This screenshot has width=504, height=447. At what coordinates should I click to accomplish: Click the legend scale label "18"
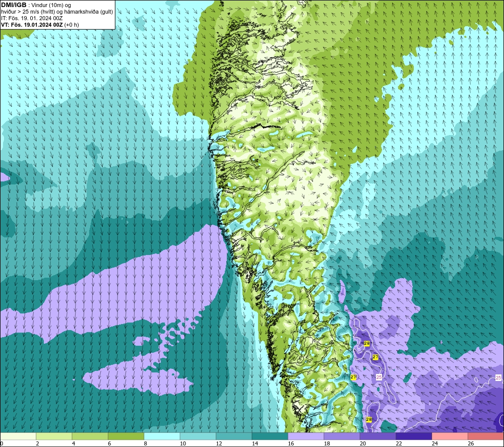click(x=327, y=443)
